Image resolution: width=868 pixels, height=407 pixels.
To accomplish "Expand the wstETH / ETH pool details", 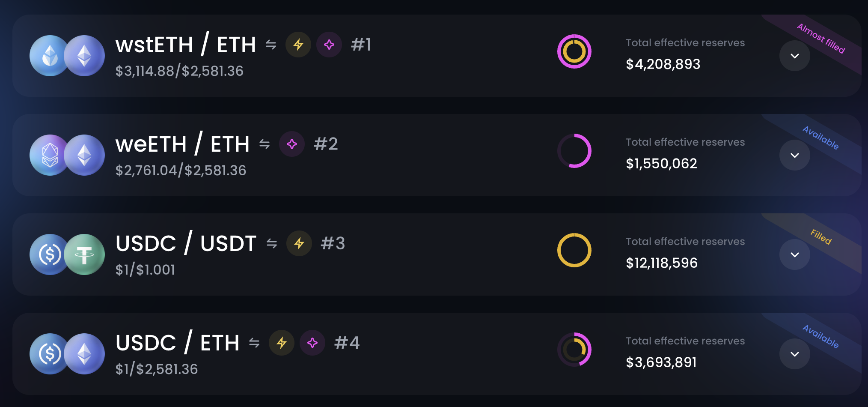I will pyautogui.click(x=795, y=56).
